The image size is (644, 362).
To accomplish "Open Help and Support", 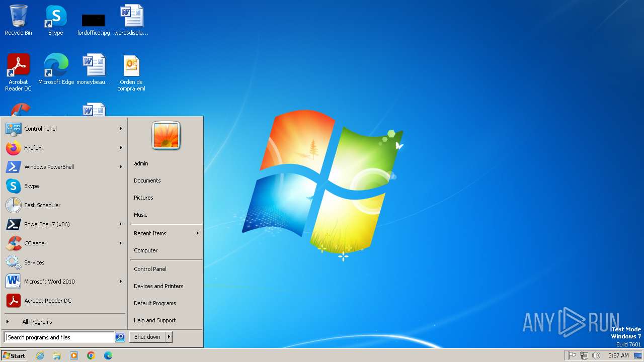I will [x=166, y=320].
